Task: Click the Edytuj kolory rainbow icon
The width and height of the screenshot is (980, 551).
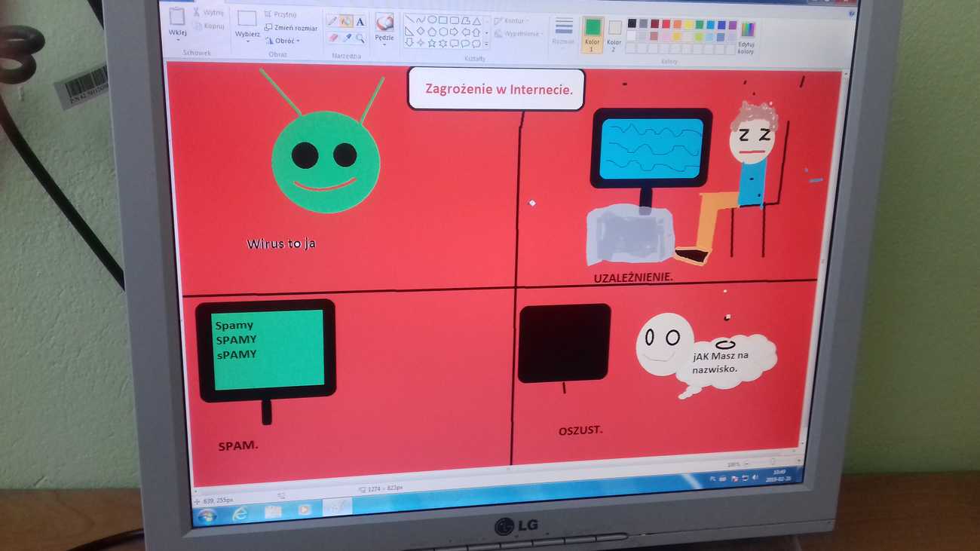Action: [748, 29]
